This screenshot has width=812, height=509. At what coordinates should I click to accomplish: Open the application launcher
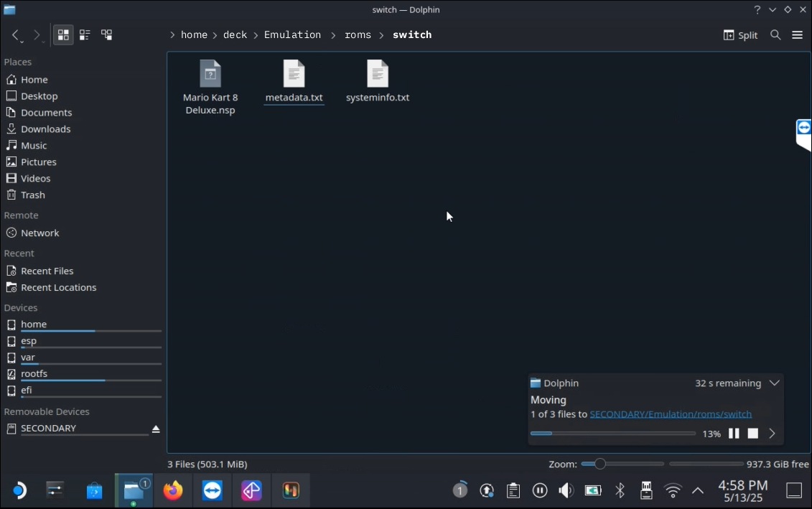coord(19,490)
